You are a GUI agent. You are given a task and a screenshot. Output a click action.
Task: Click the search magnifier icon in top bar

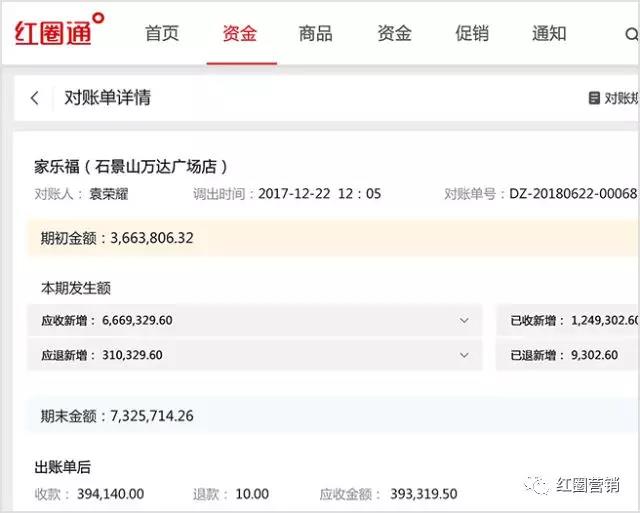point(631,35)
